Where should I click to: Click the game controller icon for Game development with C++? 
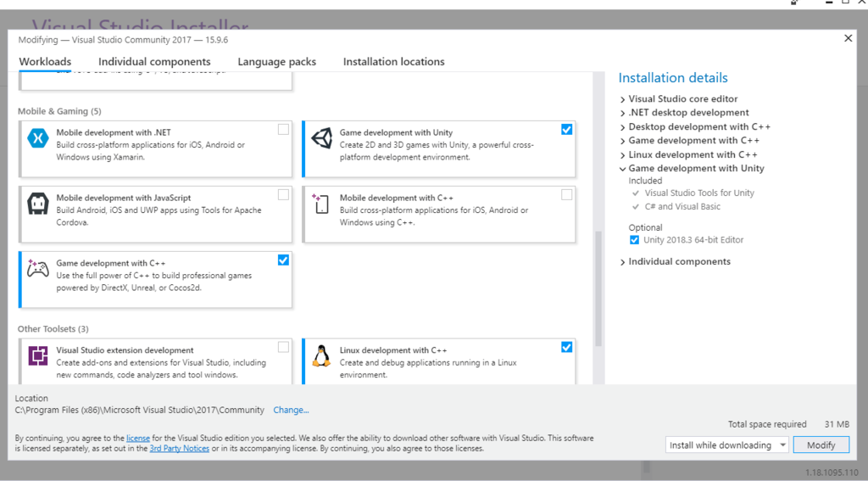click(x=37, y=269)
